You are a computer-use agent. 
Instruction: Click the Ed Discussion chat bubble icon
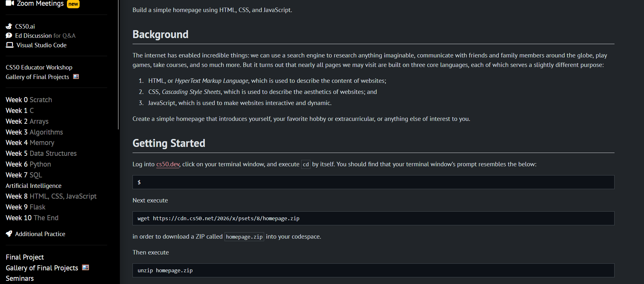point(9,36)
